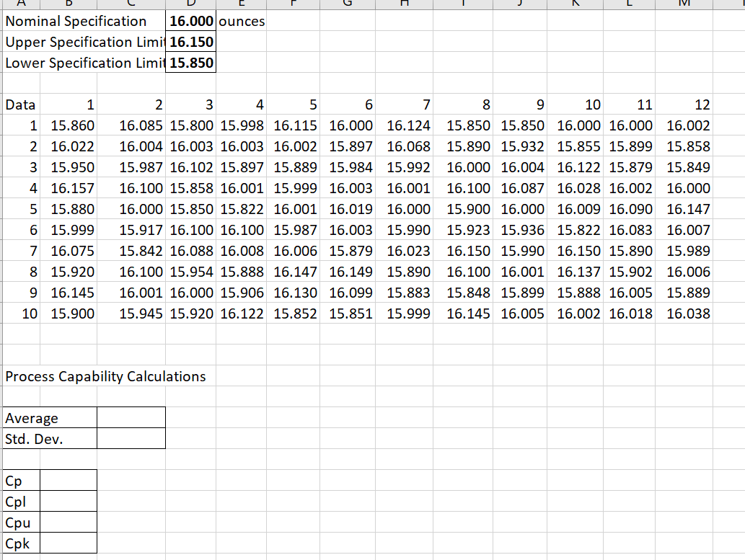The width and height of the screenshot is (745, 560).
Task: Click the 15.932 data cell
Action: click(x=520, y=146)
